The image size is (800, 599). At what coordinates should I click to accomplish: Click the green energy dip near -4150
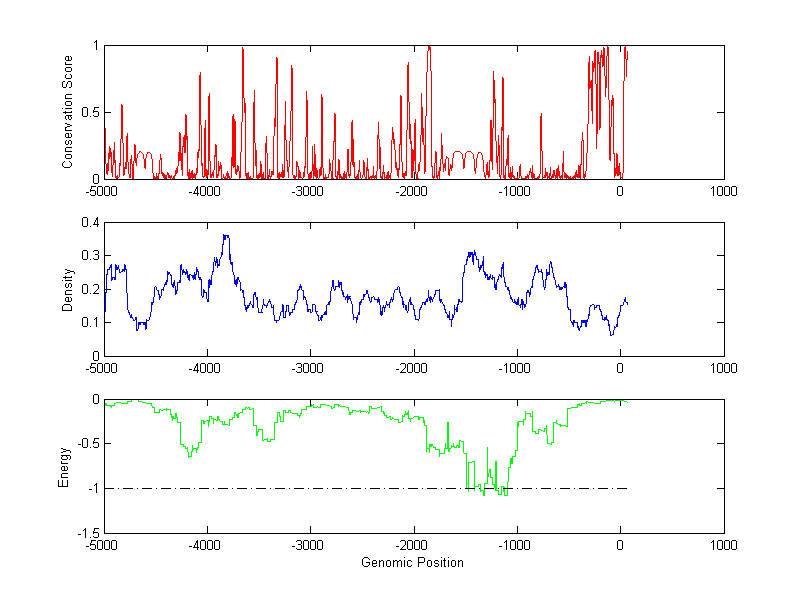click(190, 454)
